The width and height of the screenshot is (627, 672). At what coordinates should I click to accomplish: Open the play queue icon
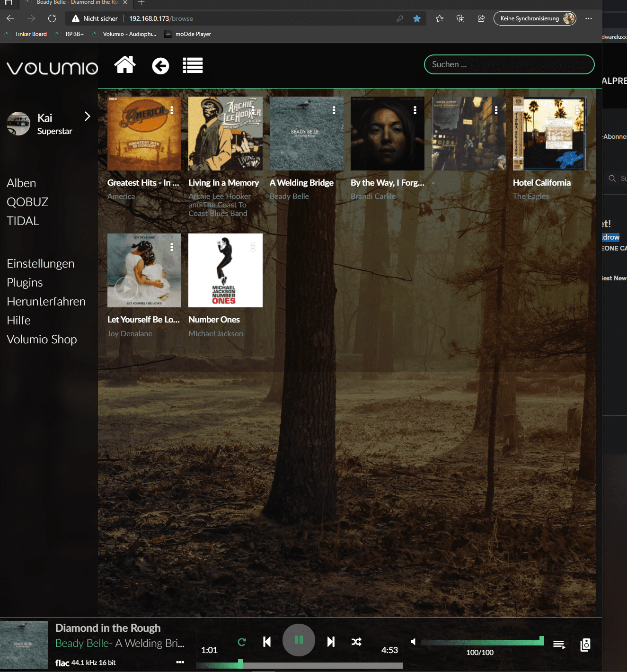tap(559, 645)
